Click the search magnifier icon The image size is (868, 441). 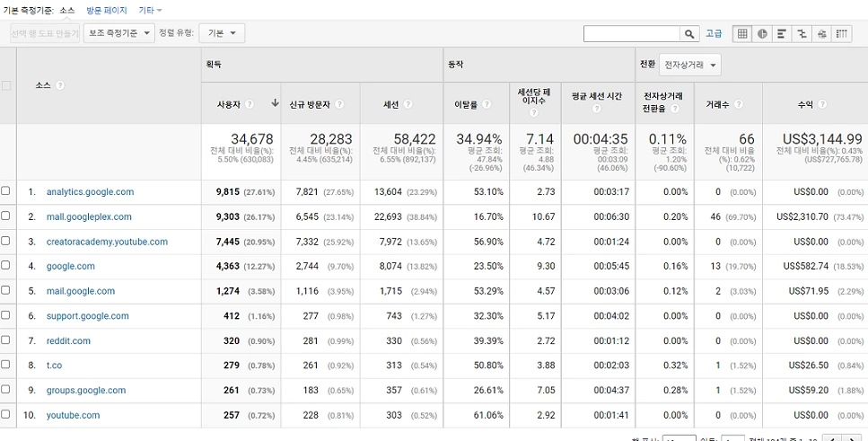tap(689, 34)
